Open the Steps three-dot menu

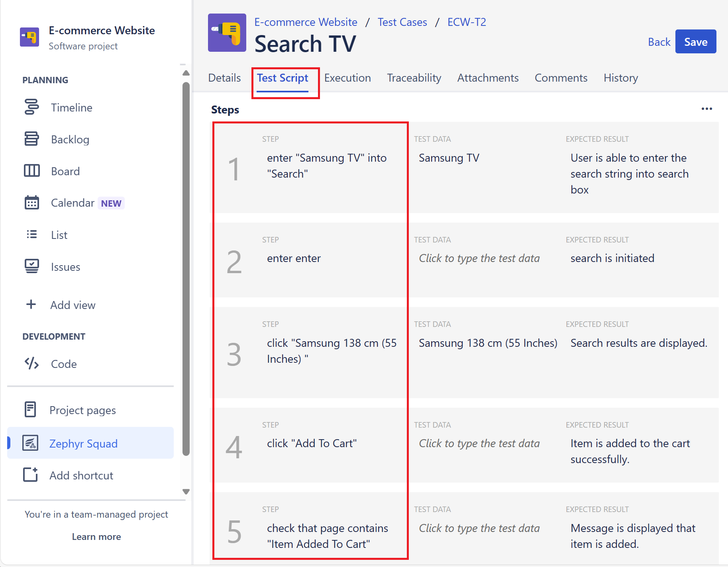click(706, 109)
